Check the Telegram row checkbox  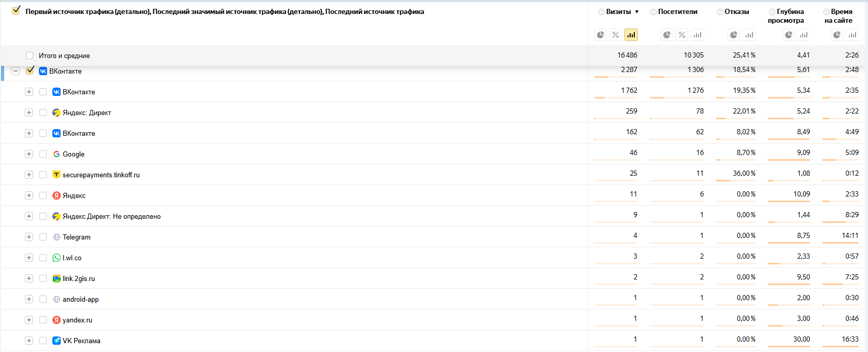coord(43,237)
